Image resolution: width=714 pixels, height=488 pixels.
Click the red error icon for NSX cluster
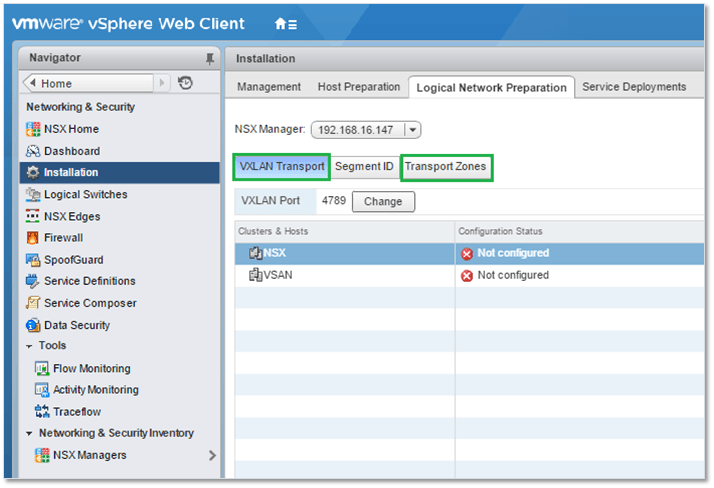tap(467, 254)
